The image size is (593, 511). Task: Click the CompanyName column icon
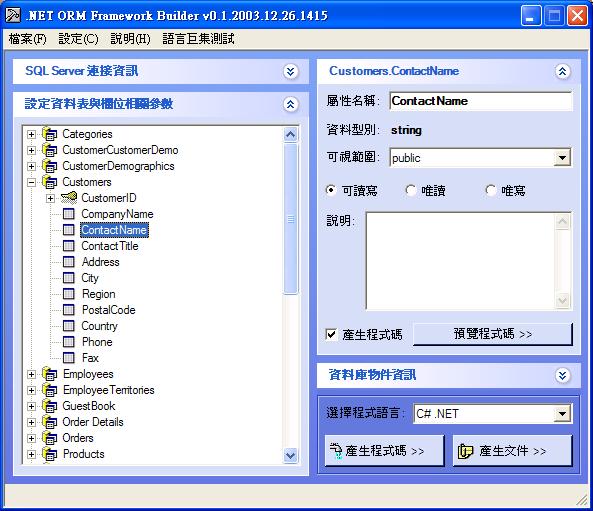(68, 214)
